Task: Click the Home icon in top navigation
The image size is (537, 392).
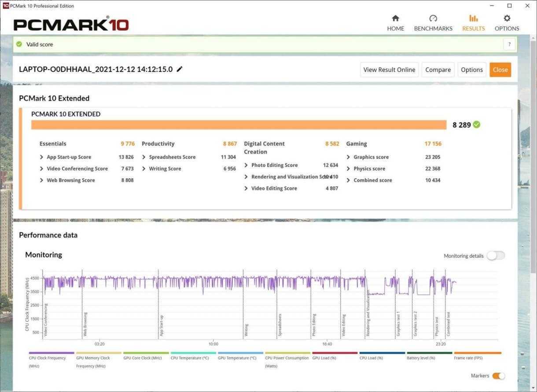Action: (395, 18)
